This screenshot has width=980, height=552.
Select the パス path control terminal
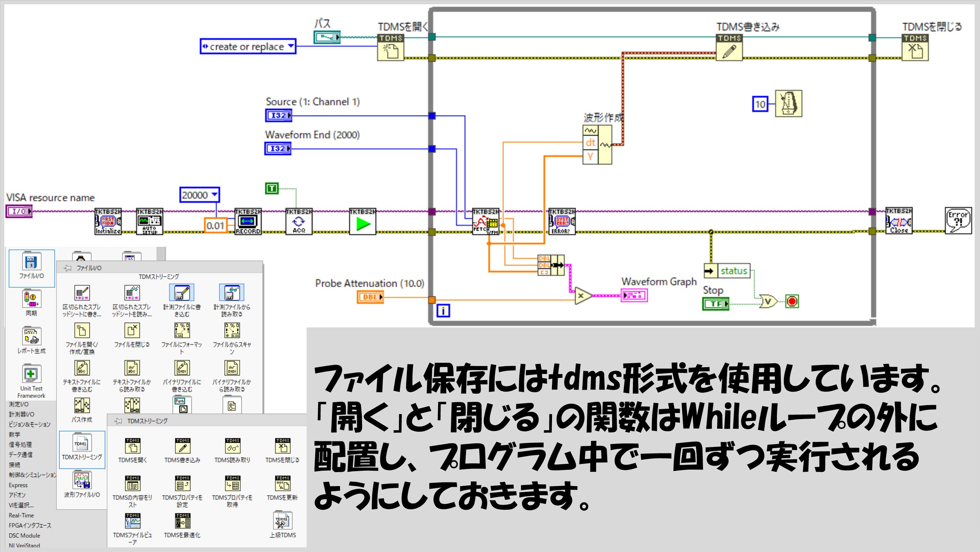click(x=327, y=37)
